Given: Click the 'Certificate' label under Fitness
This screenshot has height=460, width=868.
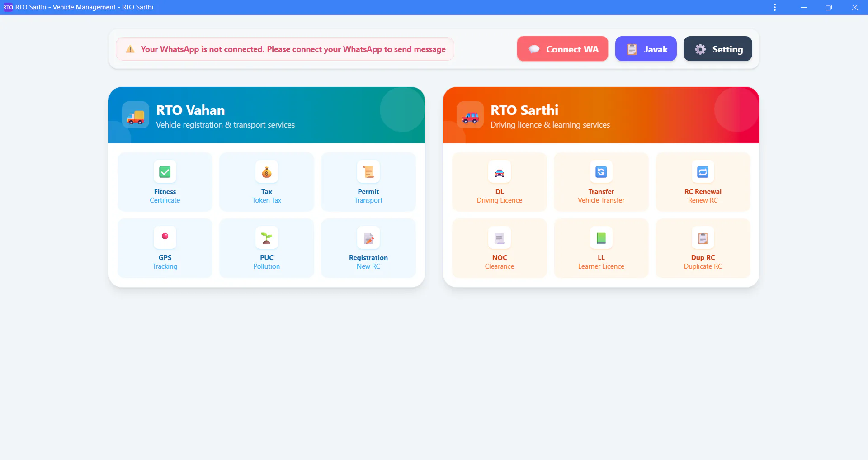Looking at the screenshot, I should (x=165, y=200).
